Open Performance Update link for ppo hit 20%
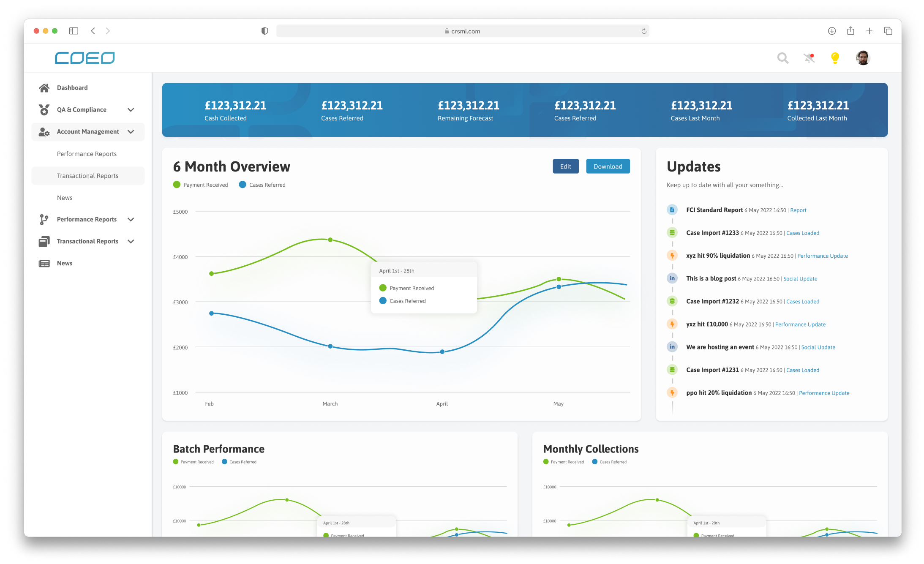 point(824,392)
